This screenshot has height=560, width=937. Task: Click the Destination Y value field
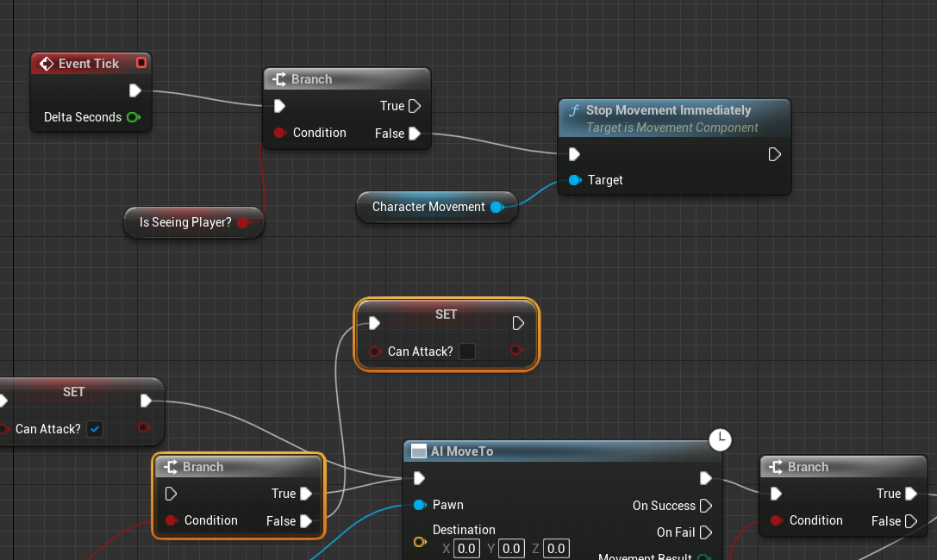click(x=511, y=549)
